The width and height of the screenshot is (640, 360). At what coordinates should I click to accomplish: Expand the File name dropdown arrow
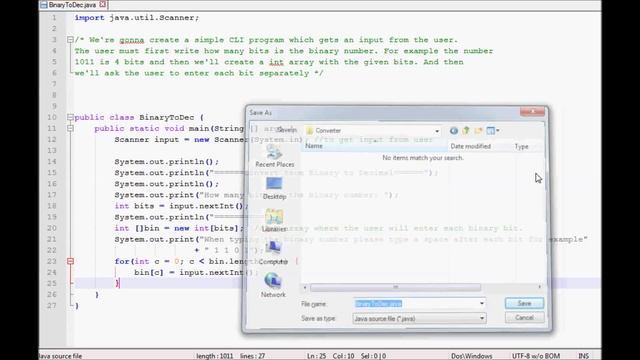(482, 303)
